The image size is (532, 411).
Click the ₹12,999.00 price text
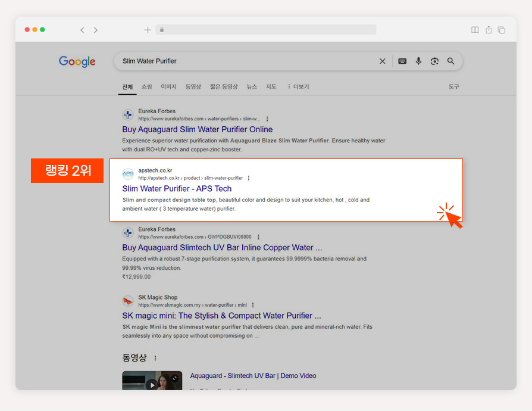[x=136, y=277]
